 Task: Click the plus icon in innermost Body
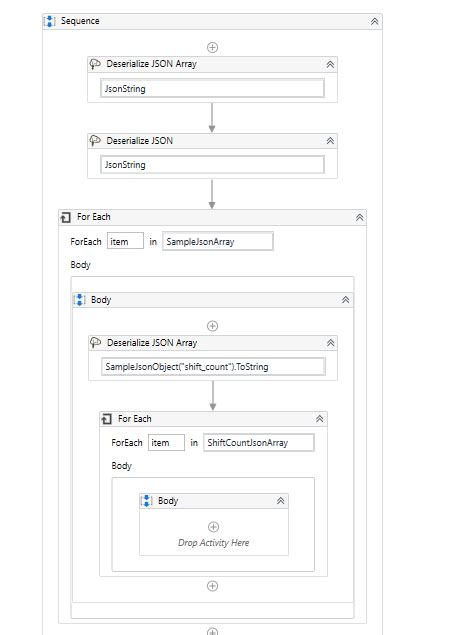(x=213, y=527)
